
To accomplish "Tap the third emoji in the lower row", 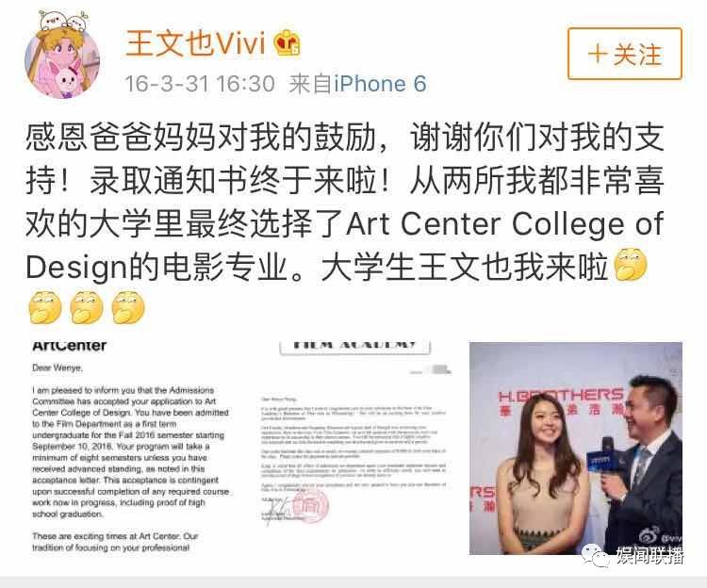I will 128,307.
